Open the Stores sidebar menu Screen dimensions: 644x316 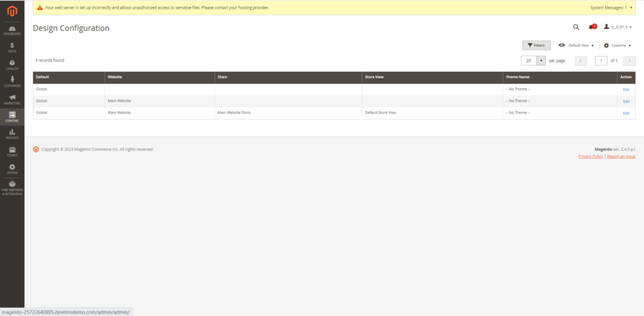tap(12, 152)
